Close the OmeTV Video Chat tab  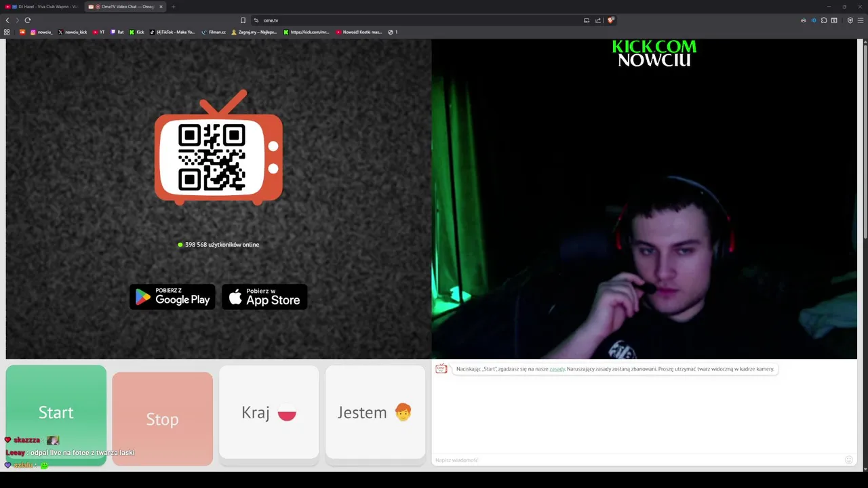click(161, 7)
